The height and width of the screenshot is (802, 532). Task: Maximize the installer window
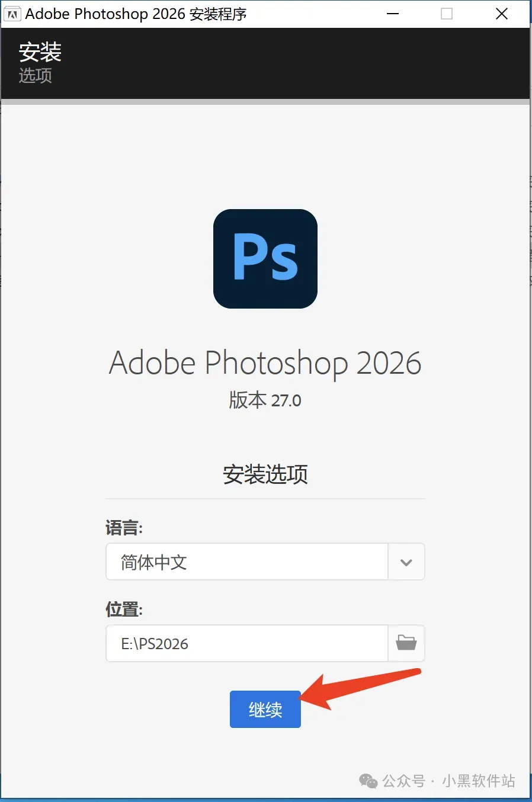(x=447, y=14)
